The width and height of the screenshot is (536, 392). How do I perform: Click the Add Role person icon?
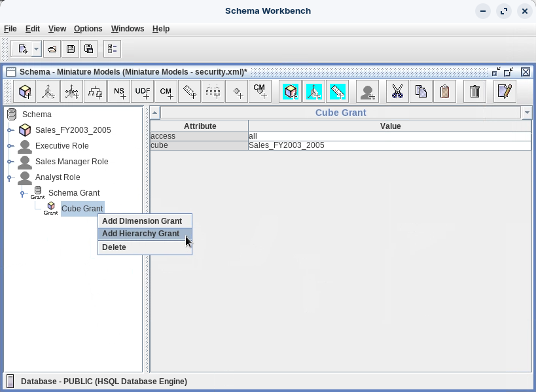(368, 92)
